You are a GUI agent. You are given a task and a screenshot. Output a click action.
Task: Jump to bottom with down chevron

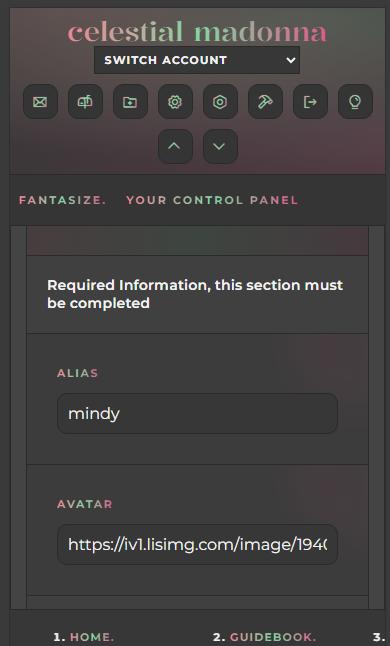[x=220, y=146]
